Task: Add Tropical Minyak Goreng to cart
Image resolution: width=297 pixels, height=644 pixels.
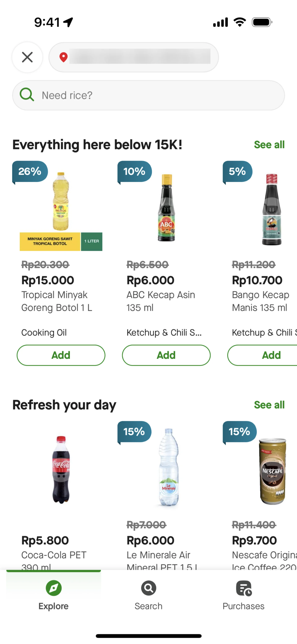Action: (x=61, y=355)
